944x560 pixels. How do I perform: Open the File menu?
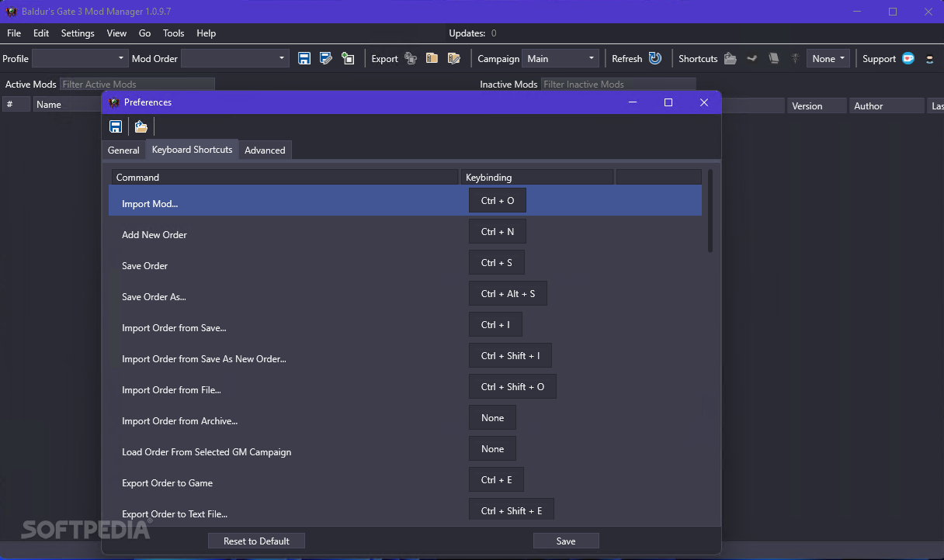14,33
